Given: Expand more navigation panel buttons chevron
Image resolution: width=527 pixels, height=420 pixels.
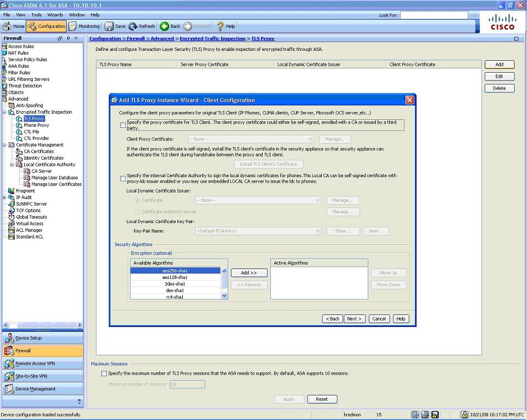Looking at the screenshot, I should [x=79, y=400].
